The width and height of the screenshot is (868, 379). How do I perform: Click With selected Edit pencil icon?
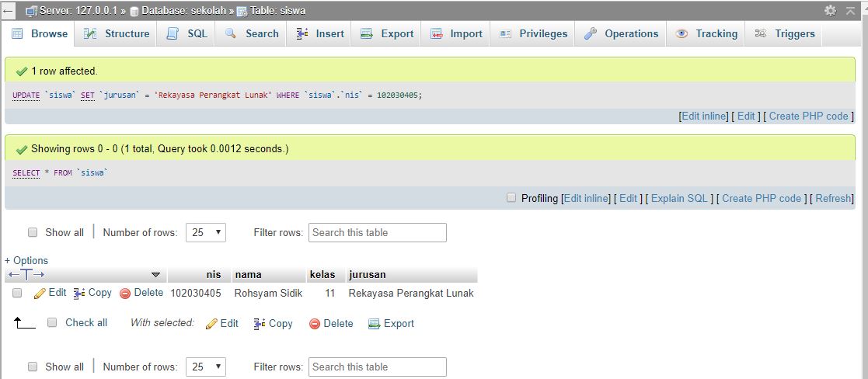pos(211,324)
